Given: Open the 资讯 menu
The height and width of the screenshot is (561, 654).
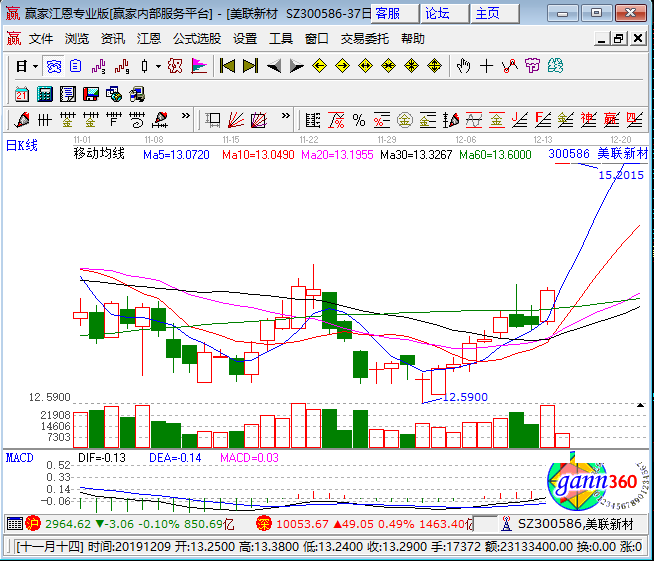Looking at the screenshot, I should coord(113,39).
